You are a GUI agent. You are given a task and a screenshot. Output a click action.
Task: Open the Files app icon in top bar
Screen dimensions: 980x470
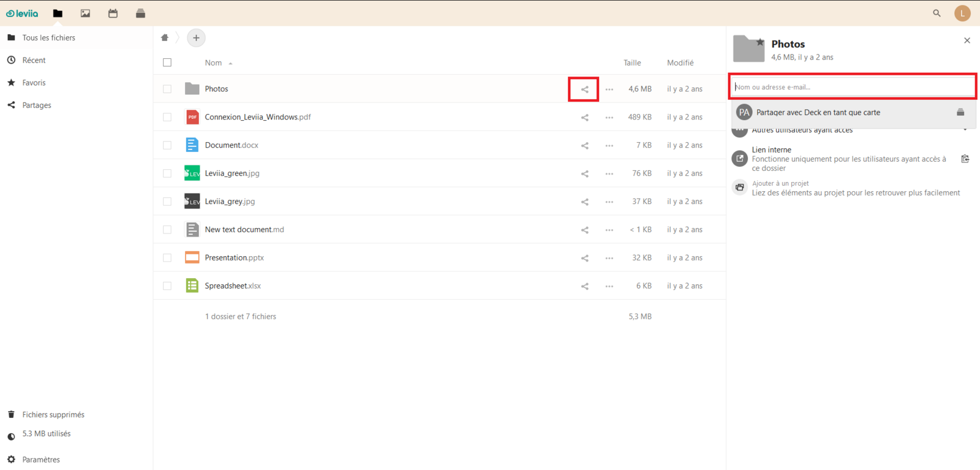click(x=58, y=13)
